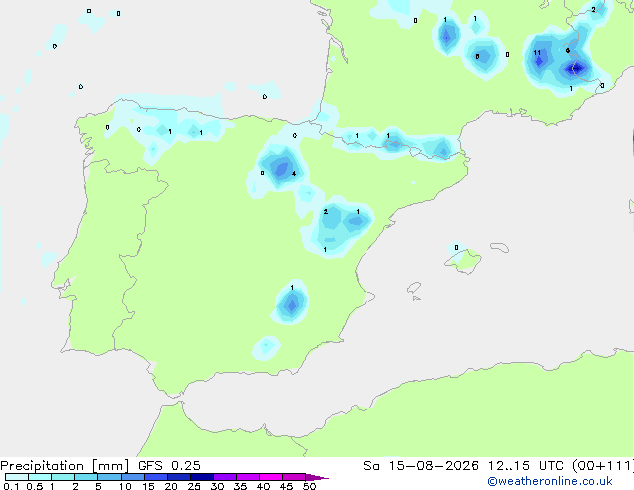Choose the 25–30 mm navy legend swatch
This screenshot has height=490, width=634.
click(202, 477)
